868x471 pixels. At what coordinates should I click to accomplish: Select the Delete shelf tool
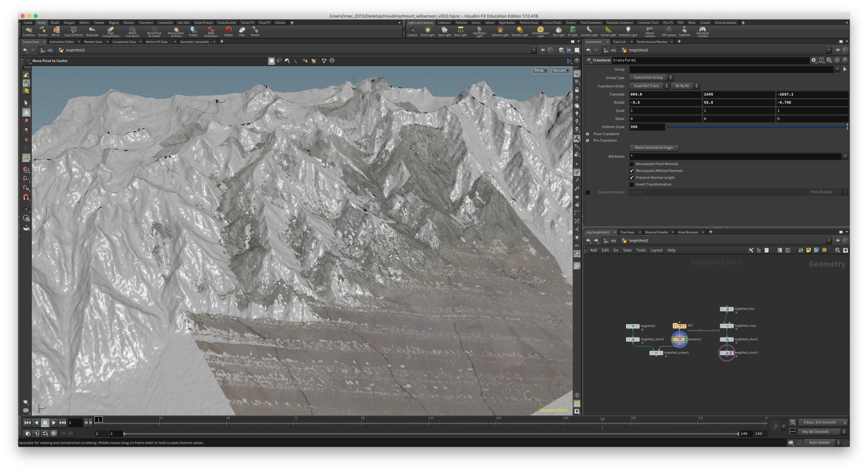point(228,32)
